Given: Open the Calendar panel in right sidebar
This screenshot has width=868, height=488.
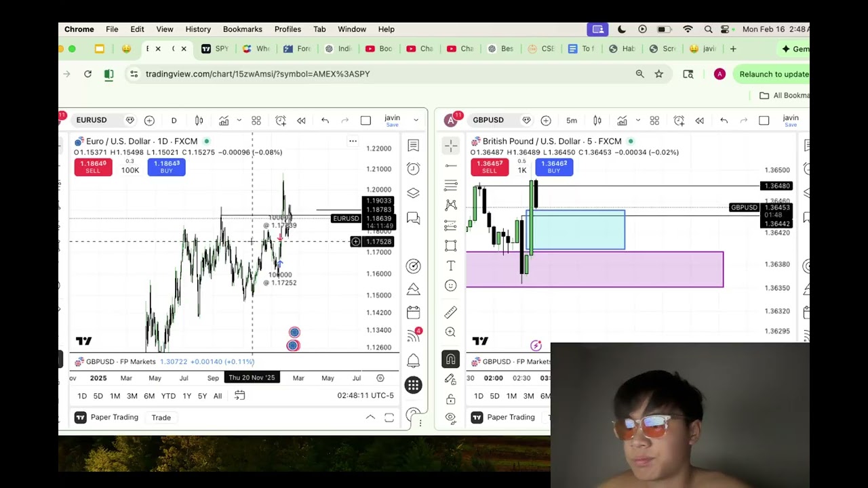Looking at the screenshot, I should point(413,312).
